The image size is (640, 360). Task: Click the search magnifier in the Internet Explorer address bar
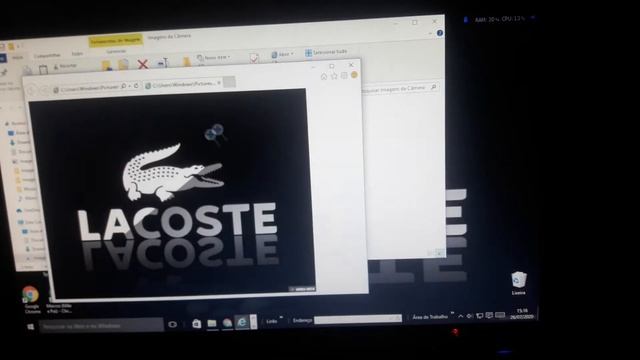coord(123,86)
